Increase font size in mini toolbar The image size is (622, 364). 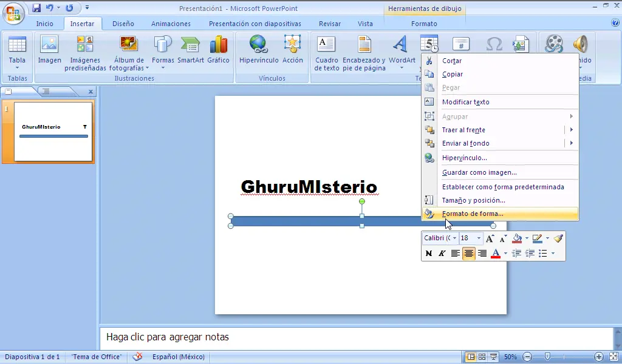pos(490,238)
